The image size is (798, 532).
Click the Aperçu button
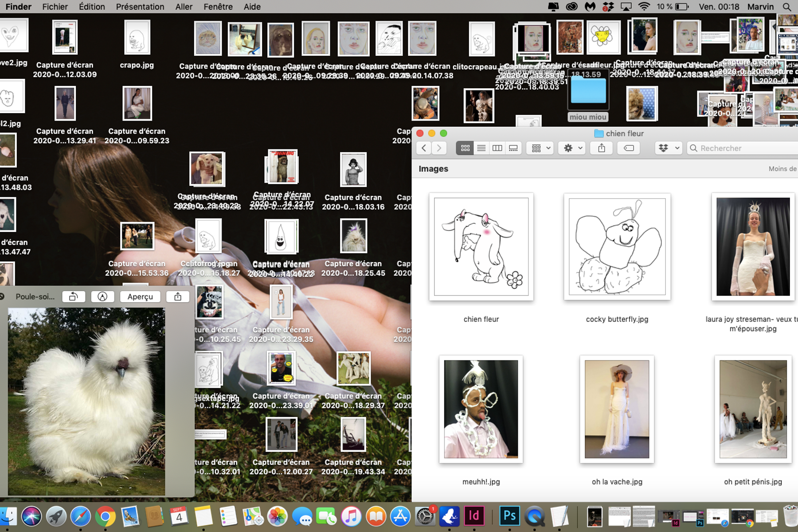(140, 297)
